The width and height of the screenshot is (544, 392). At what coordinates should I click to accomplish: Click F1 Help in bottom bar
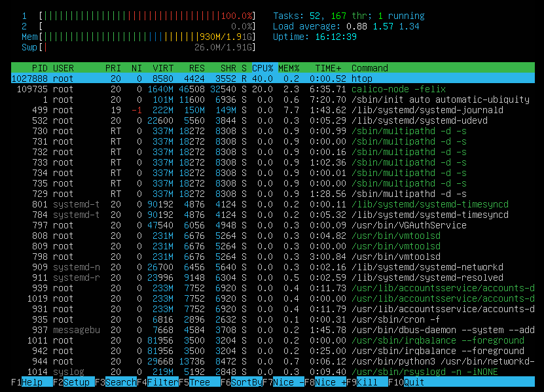click(x=26, y=382)
